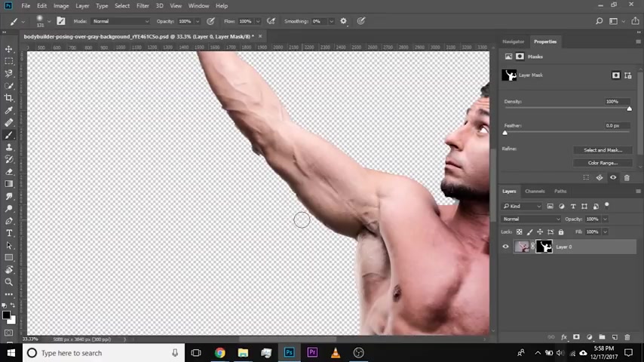Select the Eyedropper tool
The image size is (644, 362).
[x=8, y=110]
